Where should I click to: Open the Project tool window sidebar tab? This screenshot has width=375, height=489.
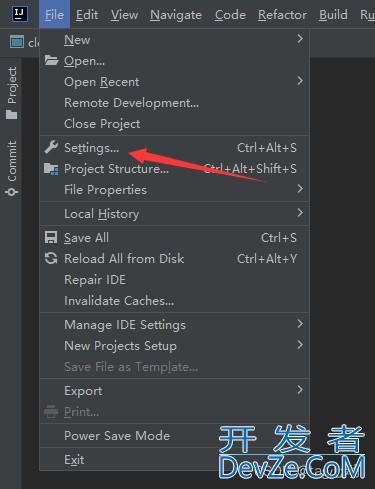12,93
